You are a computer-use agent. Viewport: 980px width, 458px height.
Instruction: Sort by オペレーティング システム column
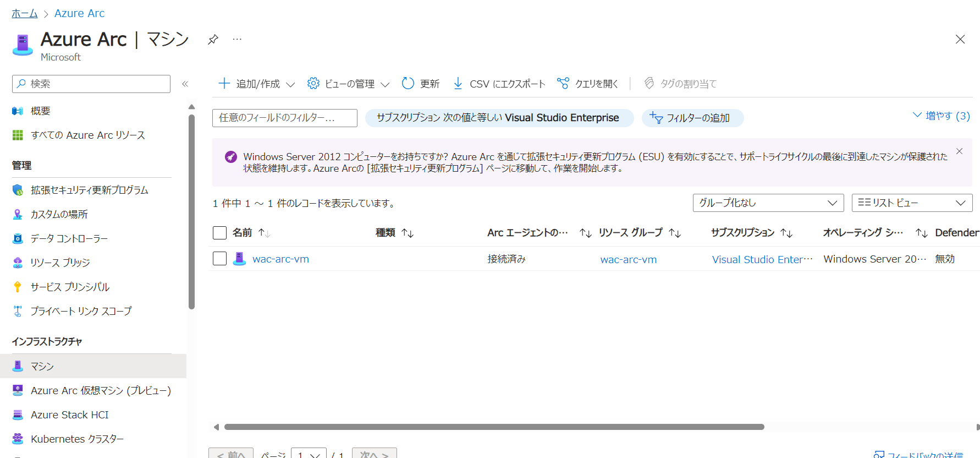876,233
